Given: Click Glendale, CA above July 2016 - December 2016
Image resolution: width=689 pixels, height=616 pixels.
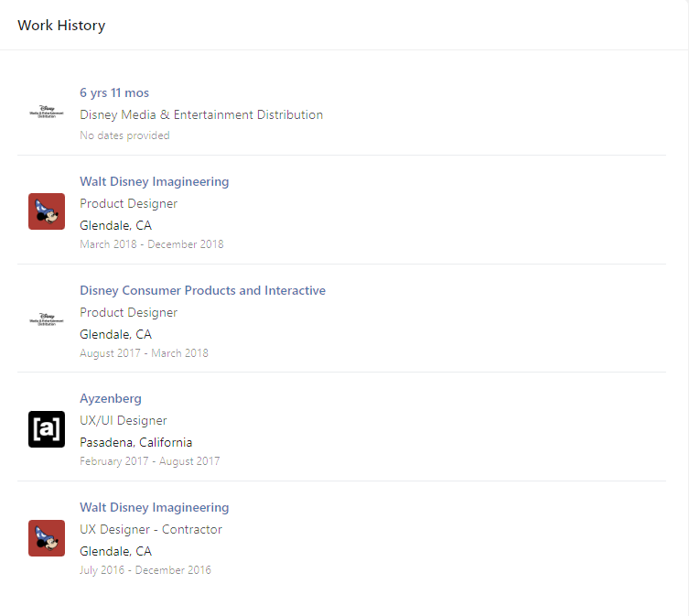Looking at the screenshot, I should [x=115, y=551].
